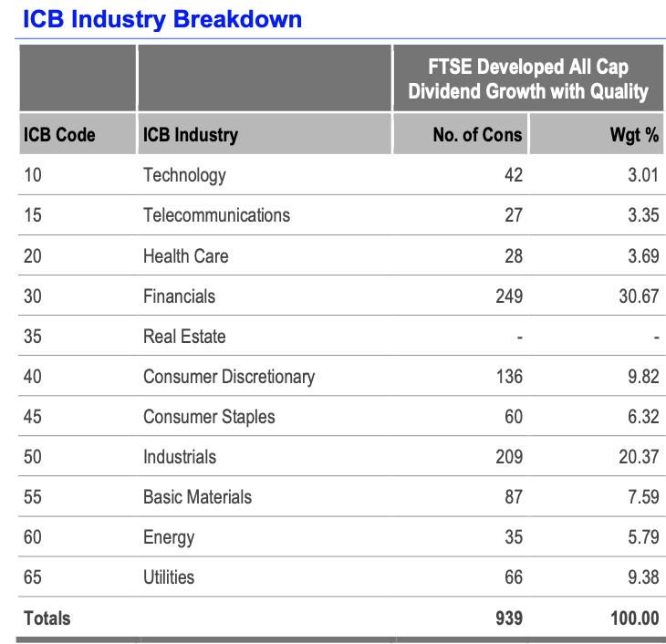Viewport: 666px width, 644px height.
Task: Click the Energy weight value 5.79
Action: click(643, 537)
